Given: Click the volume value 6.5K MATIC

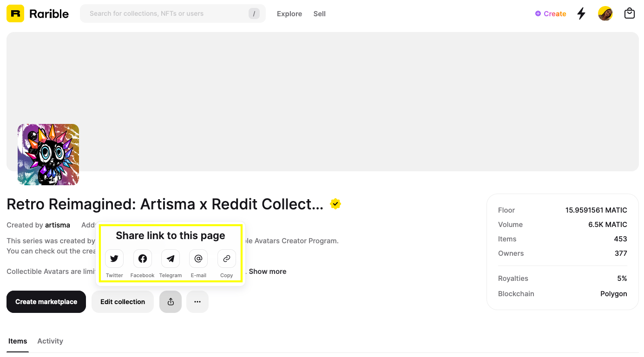Looking at the screenshot, I should 608,225.
